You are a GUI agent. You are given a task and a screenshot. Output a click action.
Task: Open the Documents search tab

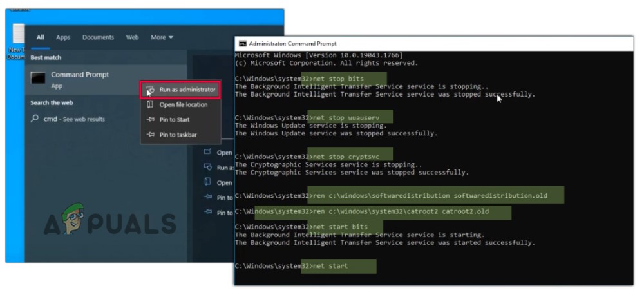98,37
